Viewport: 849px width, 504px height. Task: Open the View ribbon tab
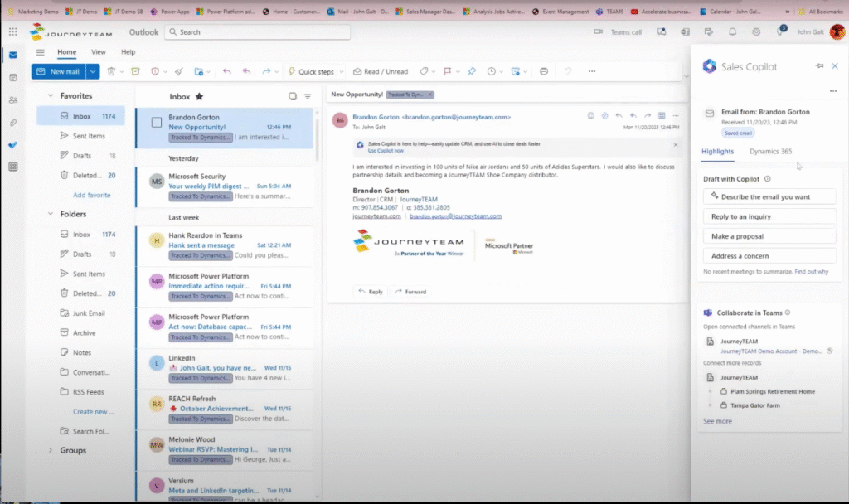tap(99, 52)
